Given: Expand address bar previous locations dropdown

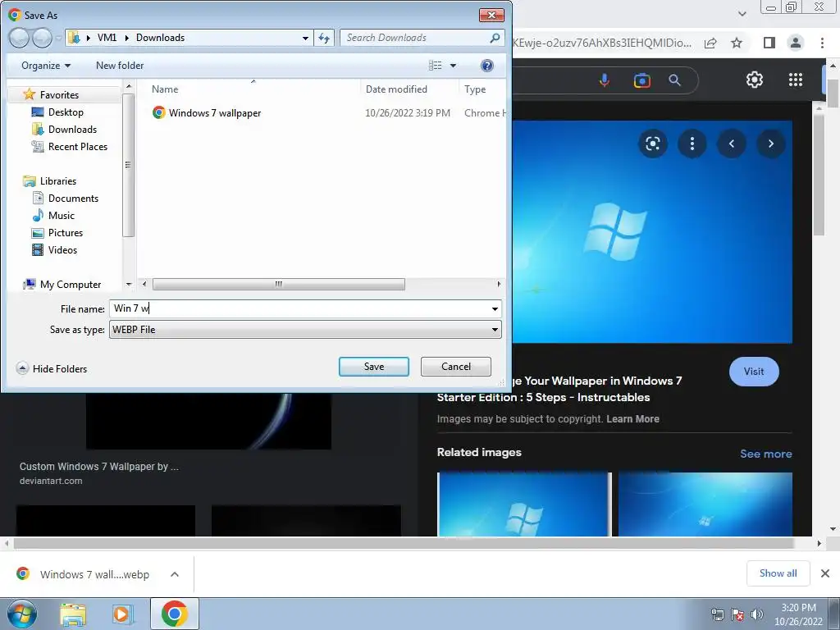Looking at the screenshot, I should [x=305, y=38].
